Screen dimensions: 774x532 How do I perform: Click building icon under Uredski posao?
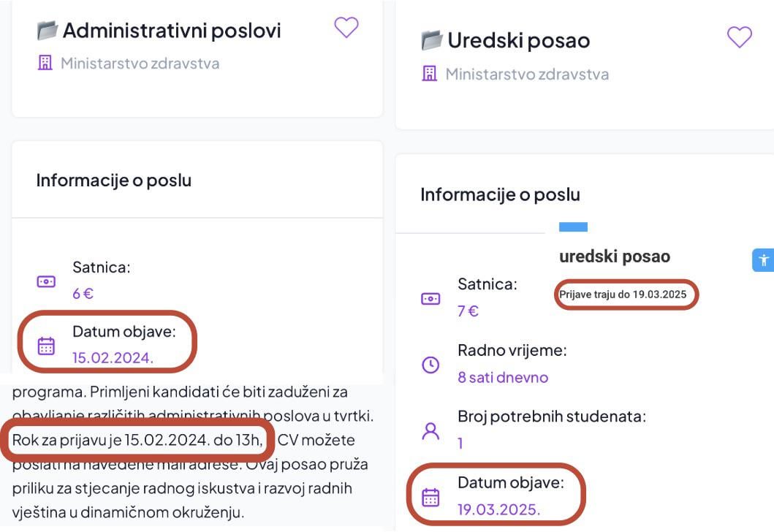430,74
